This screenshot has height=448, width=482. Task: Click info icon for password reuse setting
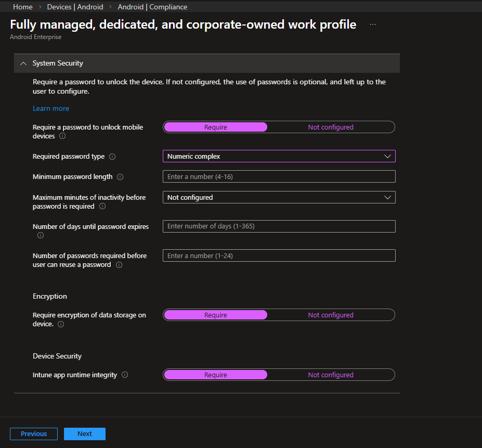[x=119, y=265]
